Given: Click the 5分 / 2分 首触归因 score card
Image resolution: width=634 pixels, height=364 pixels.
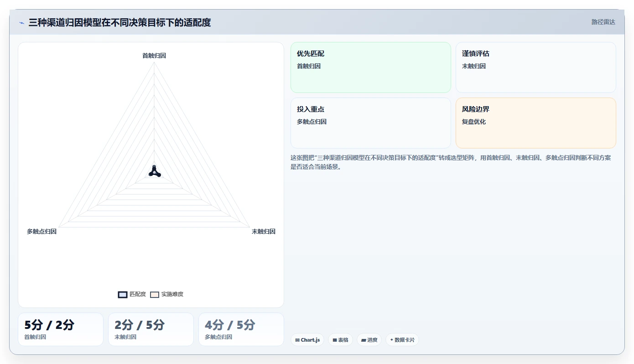Looking at the screenshot, I should pos(61,329).
